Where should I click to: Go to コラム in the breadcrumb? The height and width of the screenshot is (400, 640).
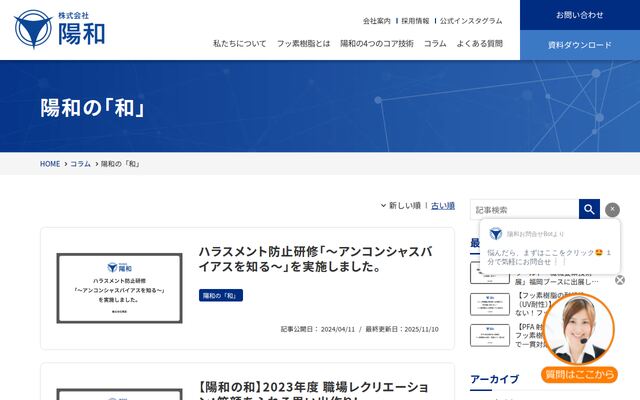(x=80, y=164)
